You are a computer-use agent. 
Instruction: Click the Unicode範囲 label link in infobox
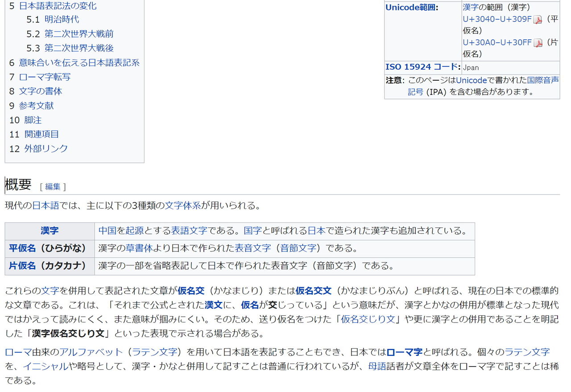(410, 8)
